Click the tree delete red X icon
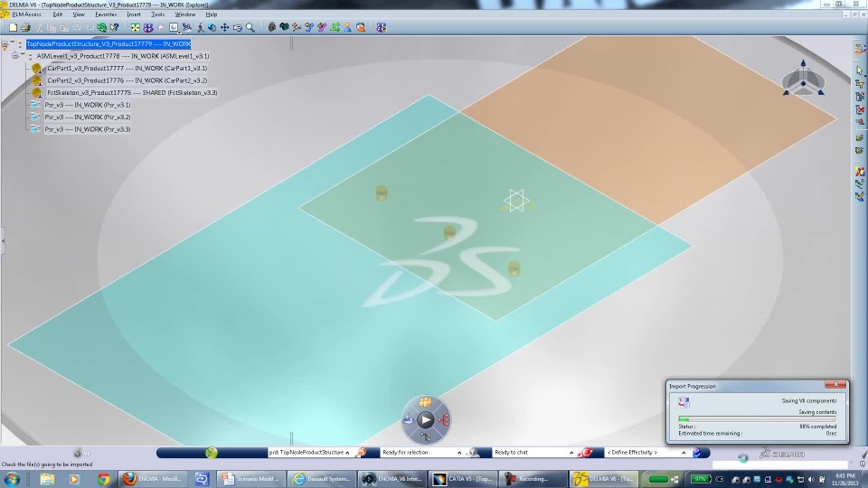Viewport: 868px width, 488px height. (860, 109)
